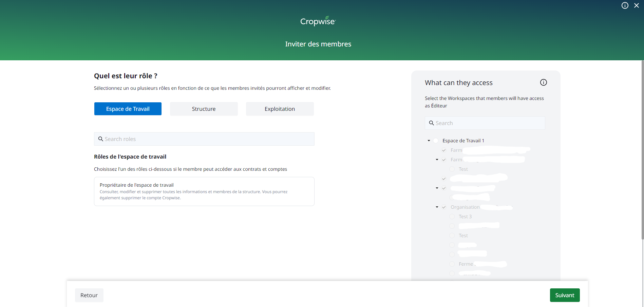The width and height of the screenshot is (644, 307).
Task: Collapse the Espace de Travail 1 tree node
Action: (429, 141)
